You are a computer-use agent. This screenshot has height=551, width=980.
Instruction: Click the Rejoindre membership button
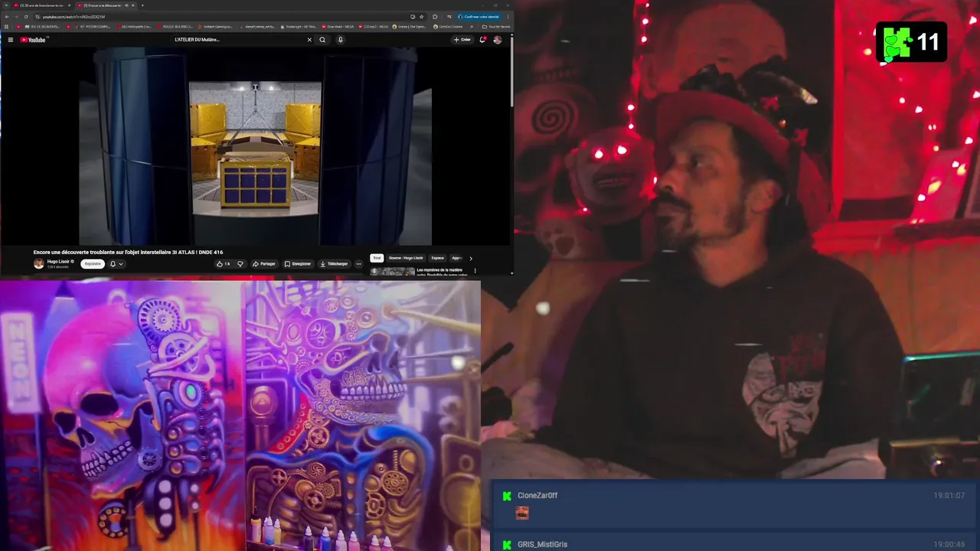(93, 264)
